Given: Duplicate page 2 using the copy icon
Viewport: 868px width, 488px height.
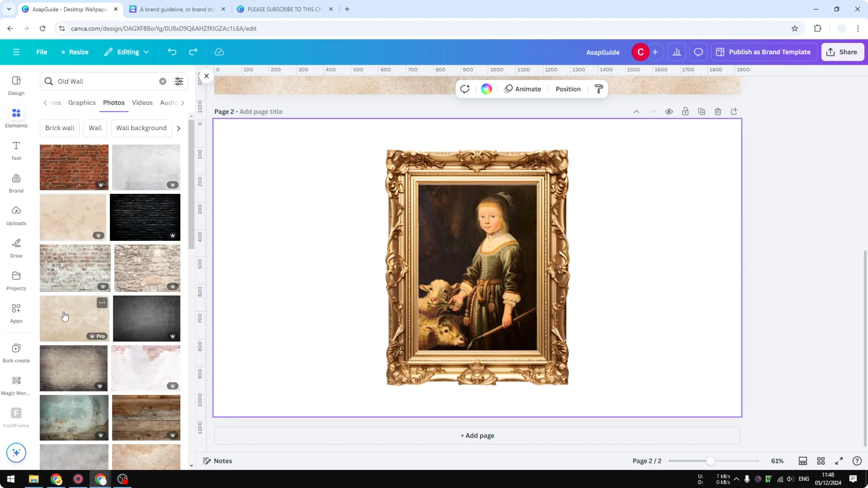Looking at the screenshot, I should (701, 112).
